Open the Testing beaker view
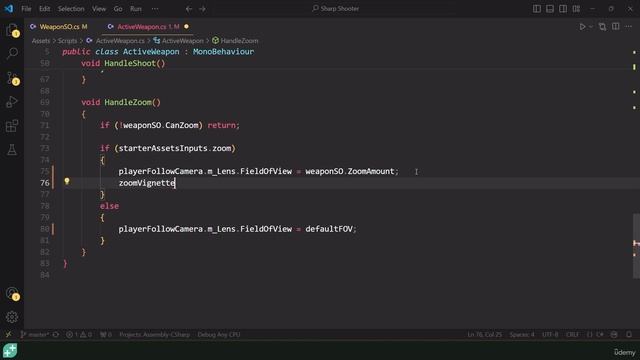Viewport: 640px width, 360px height. coord(12,150)
